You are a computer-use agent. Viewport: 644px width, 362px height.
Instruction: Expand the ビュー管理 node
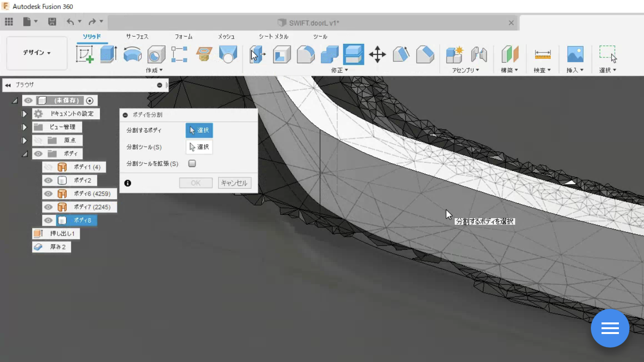pyautogui.click(x=25, y=127)
